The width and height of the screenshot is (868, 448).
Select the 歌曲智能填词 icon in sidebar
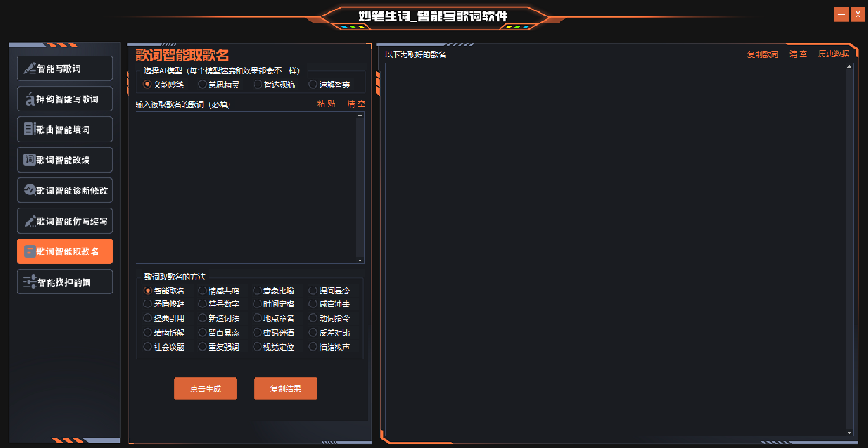(30, 129)
